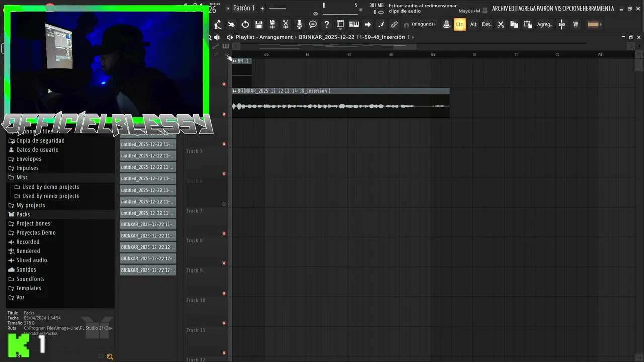Open the Patrón 1 pattern selector

pos(244,8)
